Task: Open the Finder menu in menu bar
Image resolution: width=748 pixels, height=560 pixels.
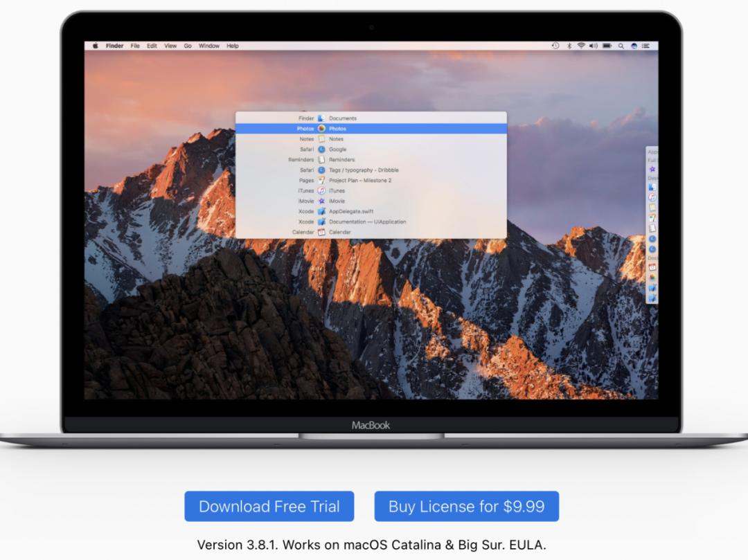Action: [x=114, y=46]
